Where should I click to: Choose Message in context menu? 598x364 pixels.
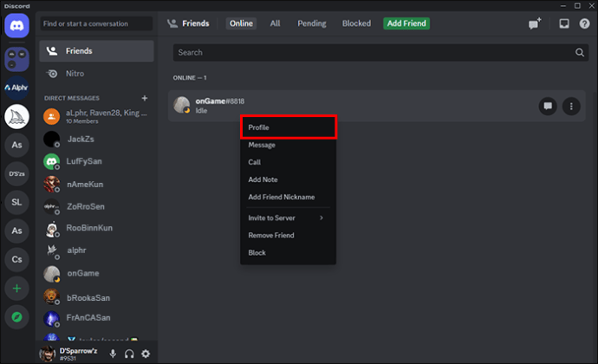pos(289,145)
